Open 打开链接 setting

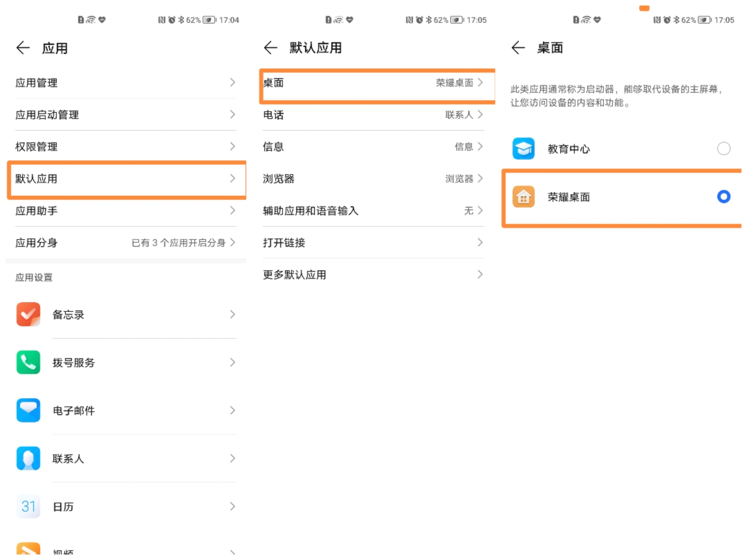pos(373,242)
